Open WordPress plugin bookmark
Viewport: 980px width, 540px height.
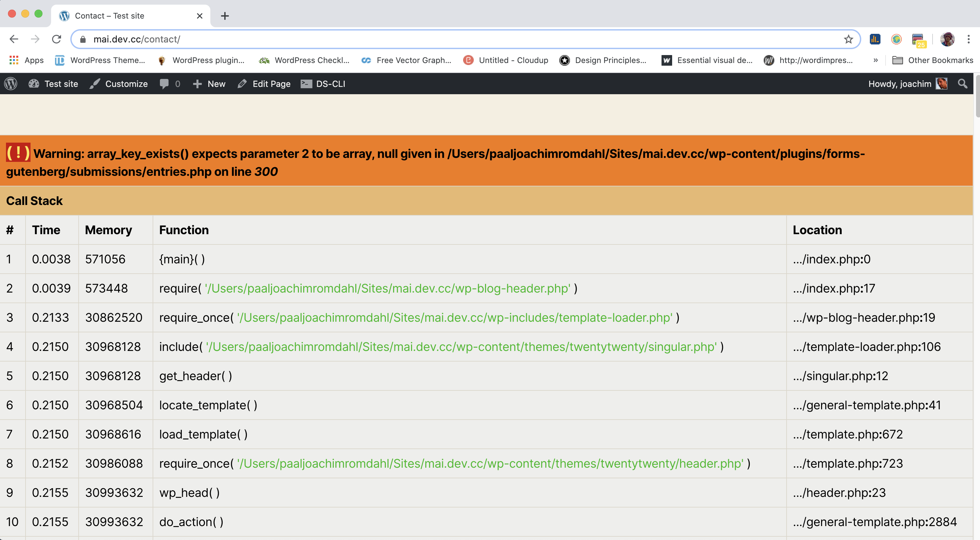(201, 60)
